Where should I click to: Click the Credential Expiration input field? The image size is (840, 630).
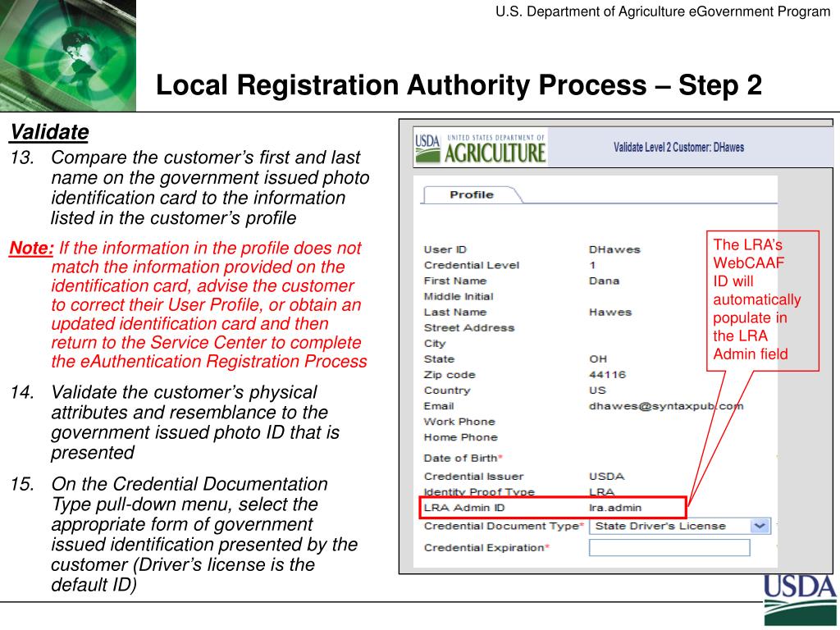click(669, 547)
